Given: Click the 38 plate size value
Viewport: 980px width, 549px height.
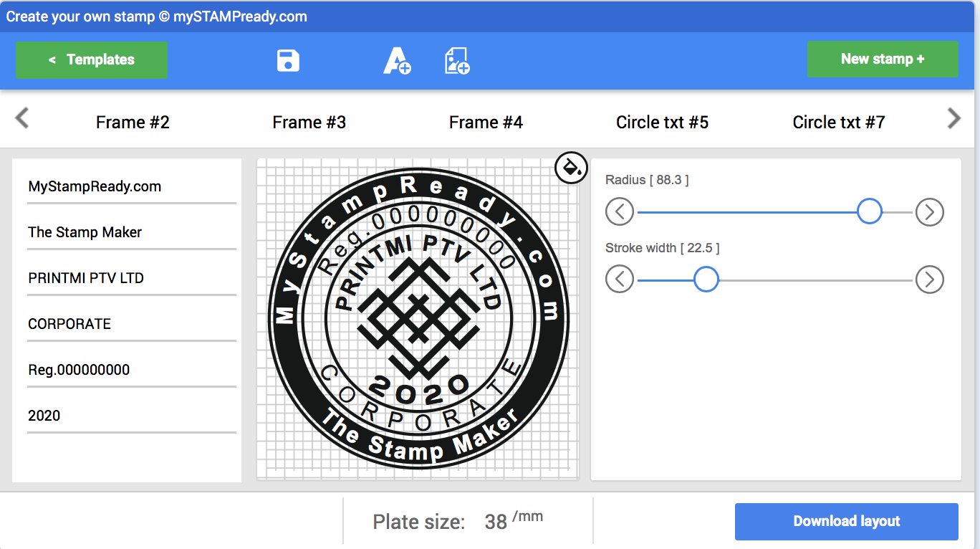Looking at the screenshot, I should click(496, 522).
